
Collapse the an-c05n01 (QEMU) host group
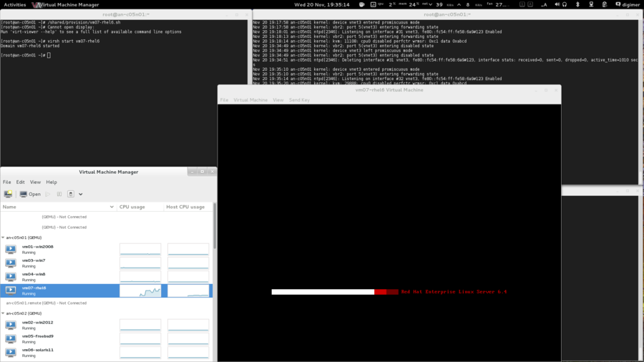[x=4, y=238]
